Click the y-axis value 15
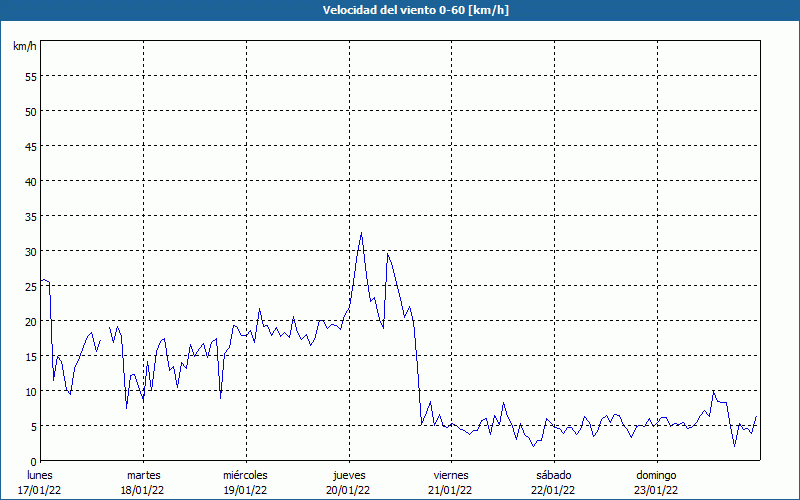This screenshot has width=800, height=500. pyautogui.click(x=31, y=357)
